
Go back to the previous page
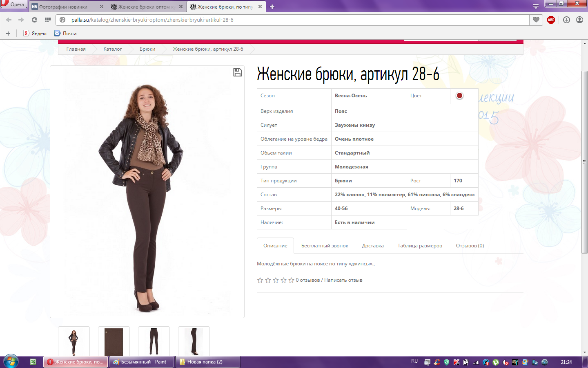[9, 20]
